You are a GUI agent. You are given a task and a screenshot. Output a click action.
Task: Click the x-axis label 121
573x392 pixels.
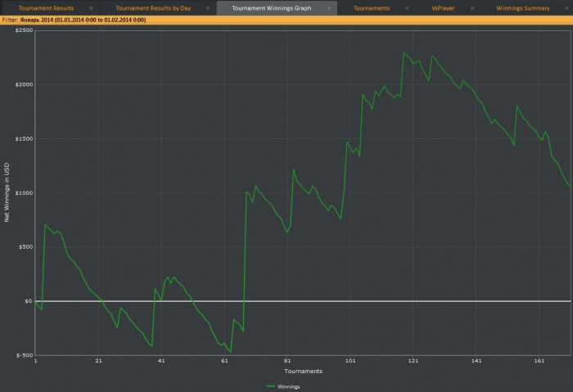tap(413, 361)
